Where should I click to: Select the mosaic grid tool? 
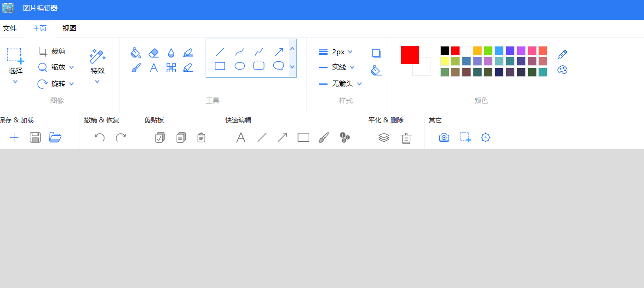coord(171,68)
